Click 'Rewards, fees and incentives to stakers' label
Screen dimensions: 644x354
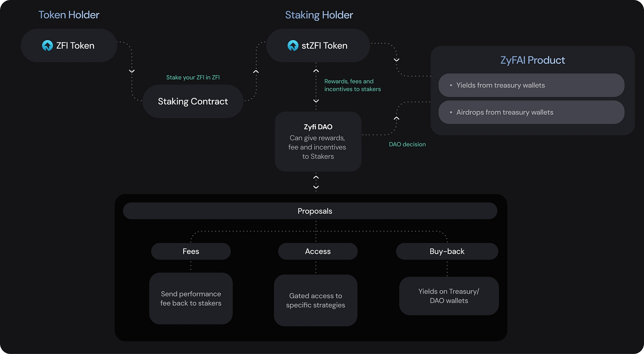click(x=353, y=85)
